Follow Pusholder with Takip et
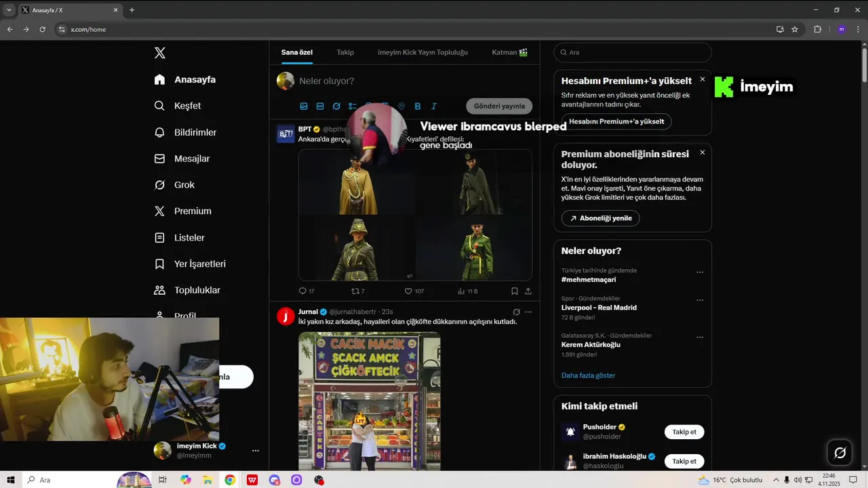Screen dimensions: 868x488 (684, 432)
